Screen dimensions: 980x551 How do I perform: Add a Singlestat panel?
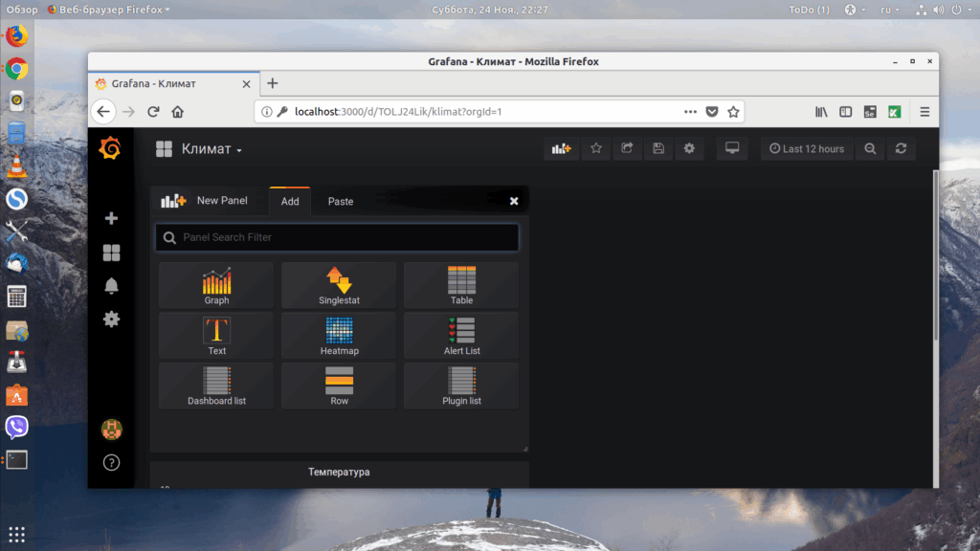tap(339, 285)
